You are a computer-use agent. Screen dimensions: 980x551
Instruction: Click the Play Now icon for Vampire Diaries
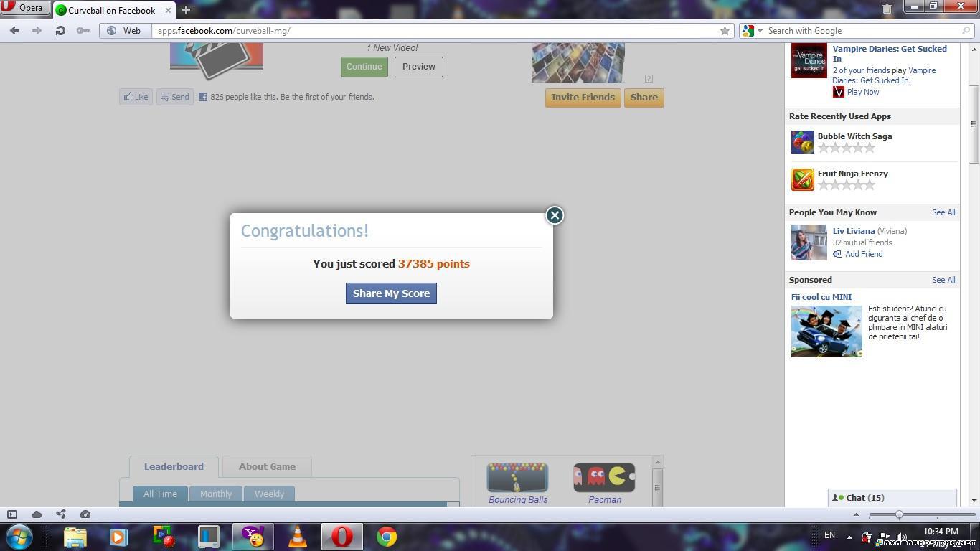pyautogui.click(x=838, y=92)
